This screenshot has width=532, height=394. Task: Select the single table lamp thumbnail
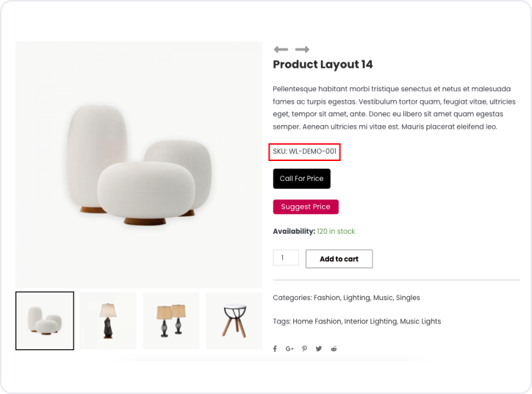108,320
